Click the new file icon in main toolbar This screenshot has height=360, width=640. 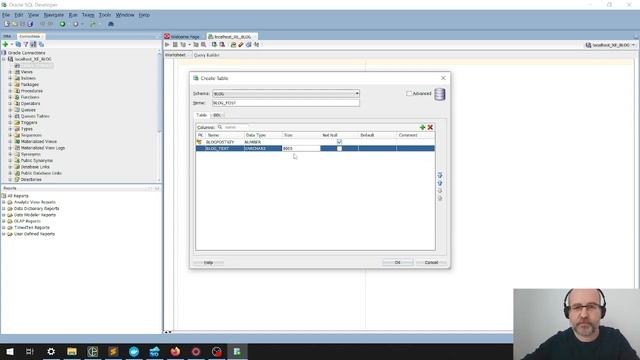point(7,24)
